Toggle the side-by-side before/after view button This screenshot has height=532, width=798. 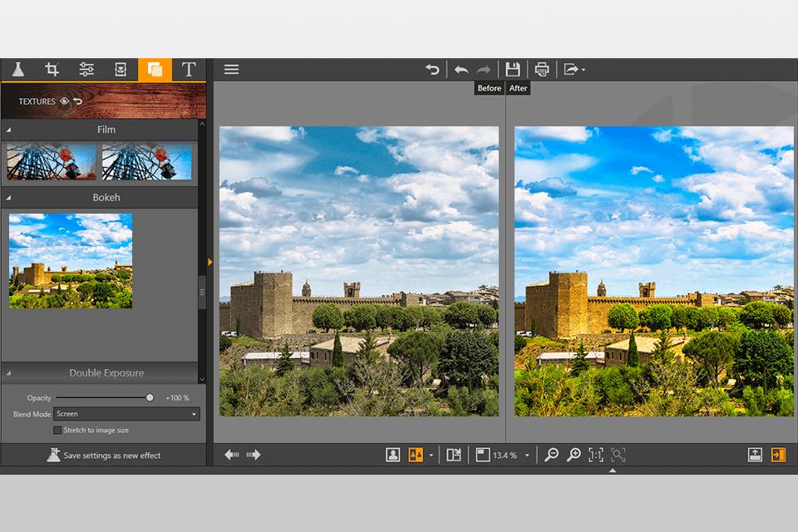416,455
